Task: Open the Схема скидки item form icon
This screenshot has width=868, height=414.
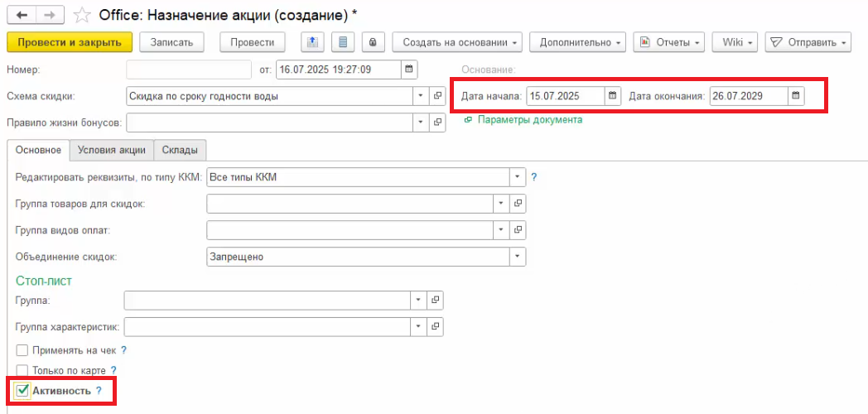Action: pos(437,96)
